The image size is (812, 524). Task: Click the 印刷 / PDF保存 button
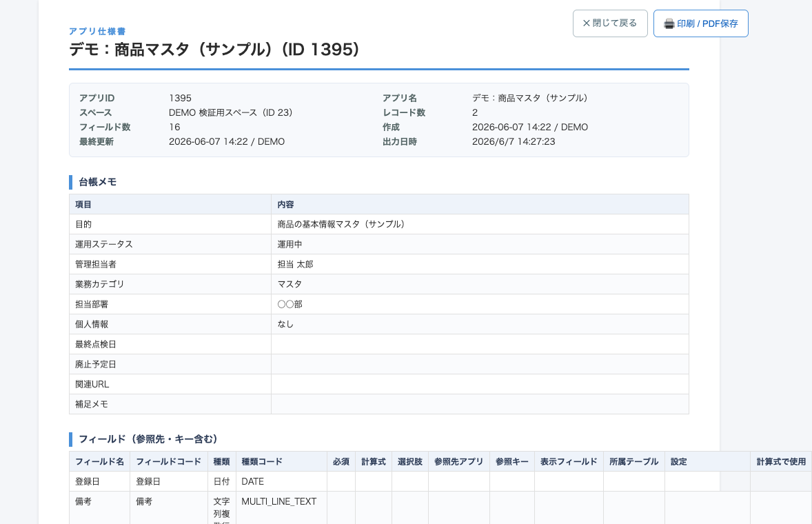pos(700,23)
